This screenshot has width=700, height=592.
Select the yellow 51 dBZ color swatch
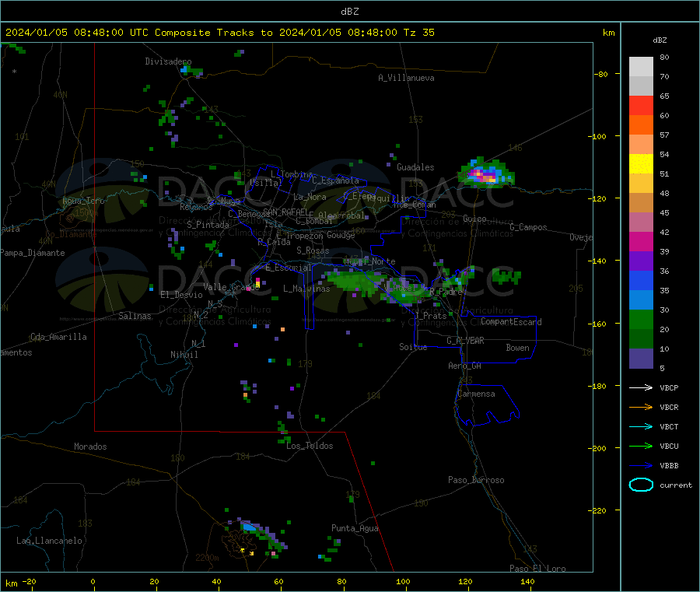[x=641, y=164]
